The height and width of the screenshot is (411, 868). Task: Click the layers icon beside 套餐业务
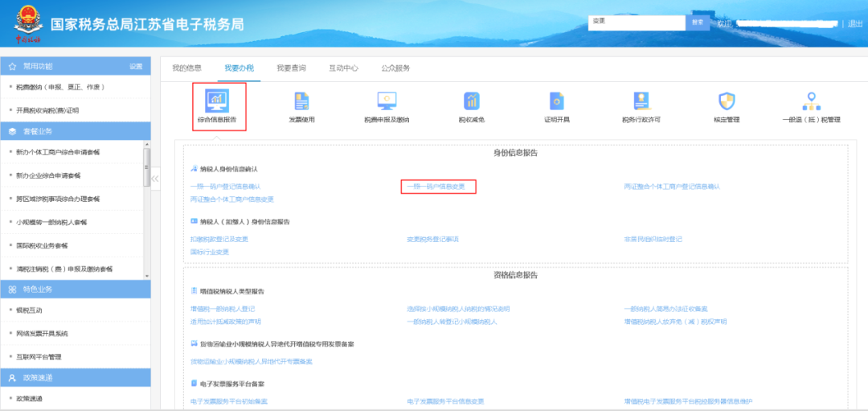point(12,131)
